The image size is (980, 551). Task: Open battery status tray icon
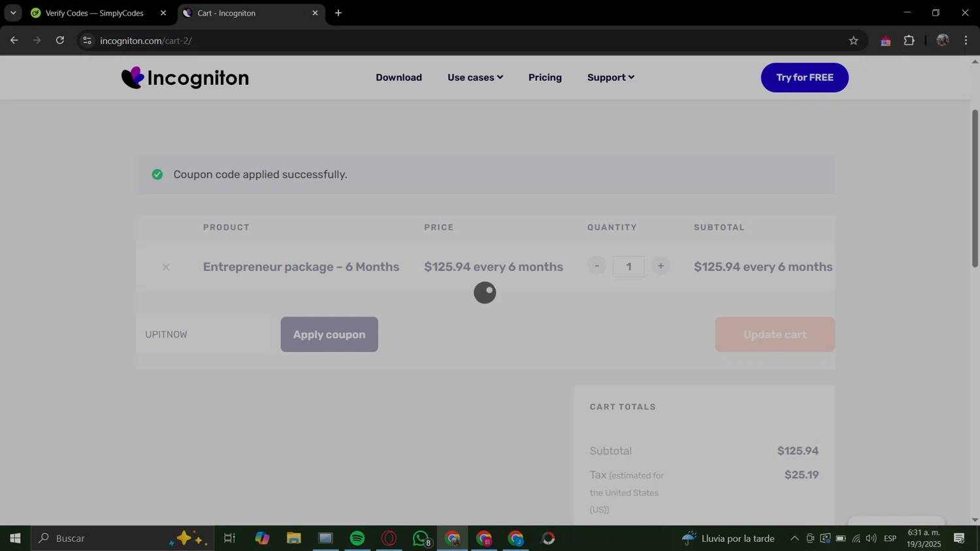[841, 539]
